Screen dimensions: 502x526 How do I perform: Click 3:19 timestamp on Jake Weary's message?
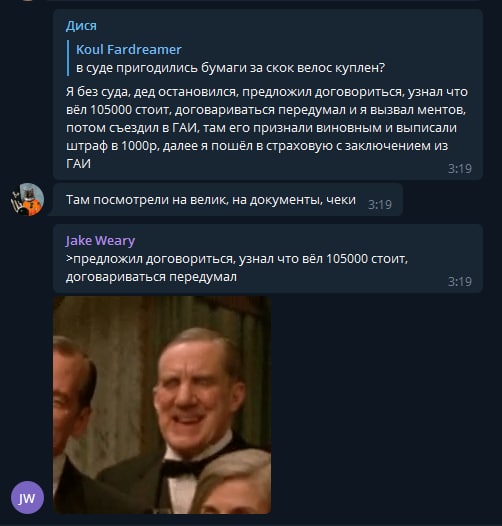pyautogui.click(x=460, y=281)
